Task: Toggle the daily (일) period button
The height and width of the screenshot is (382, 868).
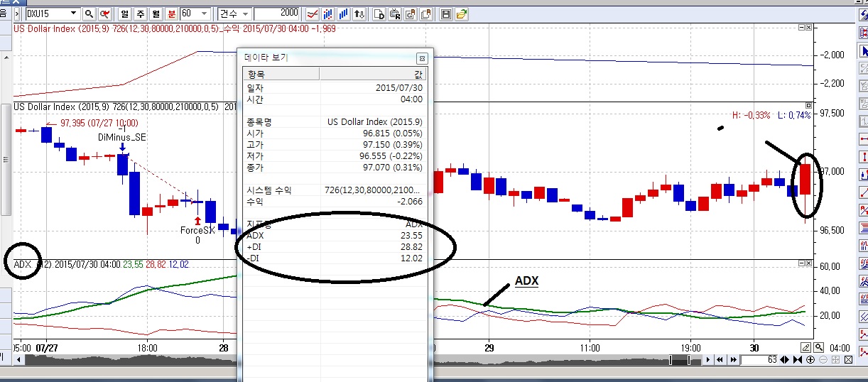Action: tap(125, 13)
